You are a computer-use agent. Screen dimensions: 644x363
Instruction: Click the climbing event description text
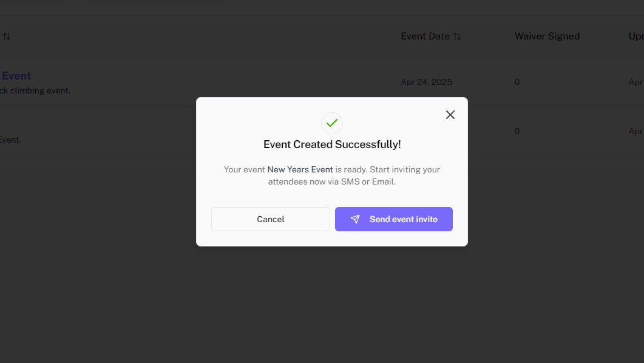click(x=35, y=91)
